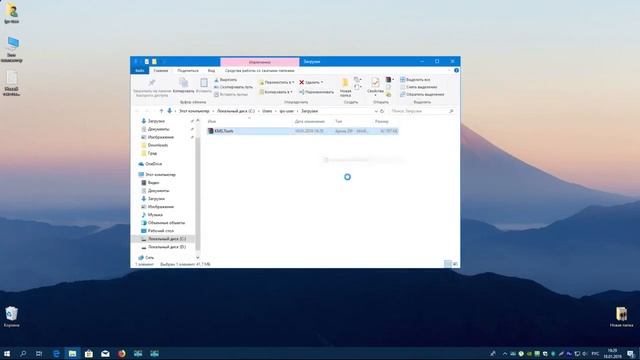Click the Свойства properties icon
The height and width of the screenshot is (360, 640).
click(x=375, y=83)
